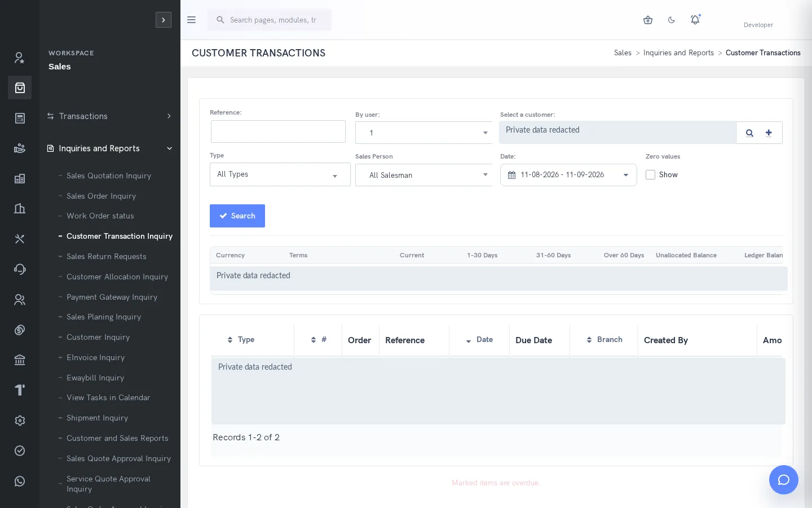Click Inquiries and Reports breadcrumb link
Image resolution: width=812 pixels, height=508 pixels.
pos(678,52)
